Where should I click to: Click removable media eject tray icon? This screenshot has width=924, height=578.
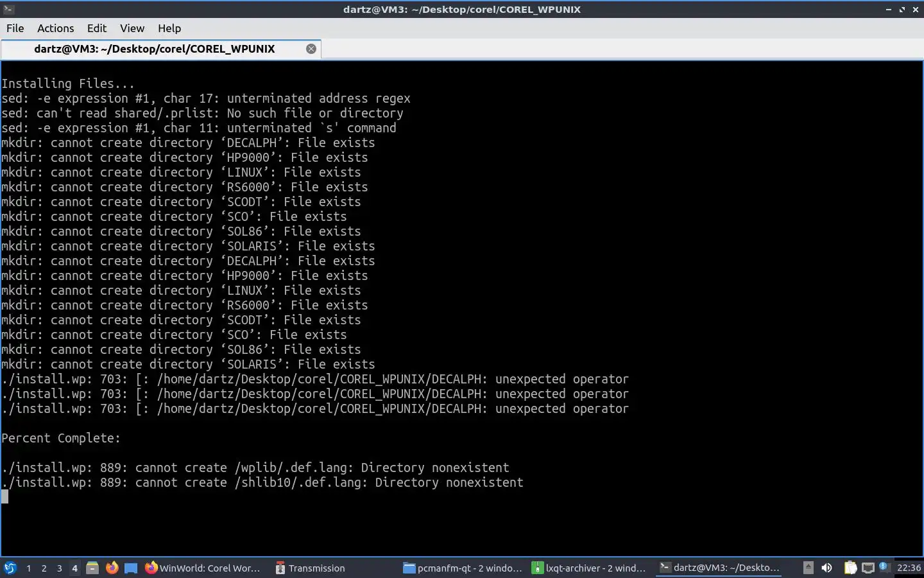809,568
